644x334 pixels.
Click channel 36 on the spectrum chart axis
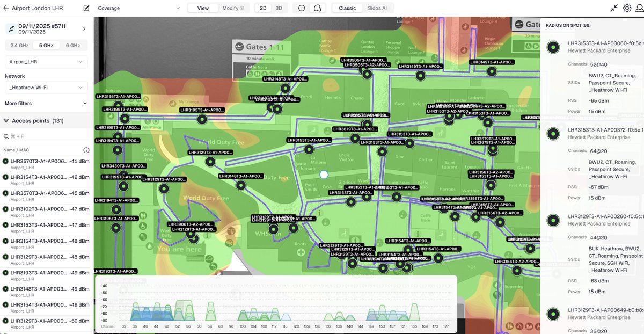point(134,326)
